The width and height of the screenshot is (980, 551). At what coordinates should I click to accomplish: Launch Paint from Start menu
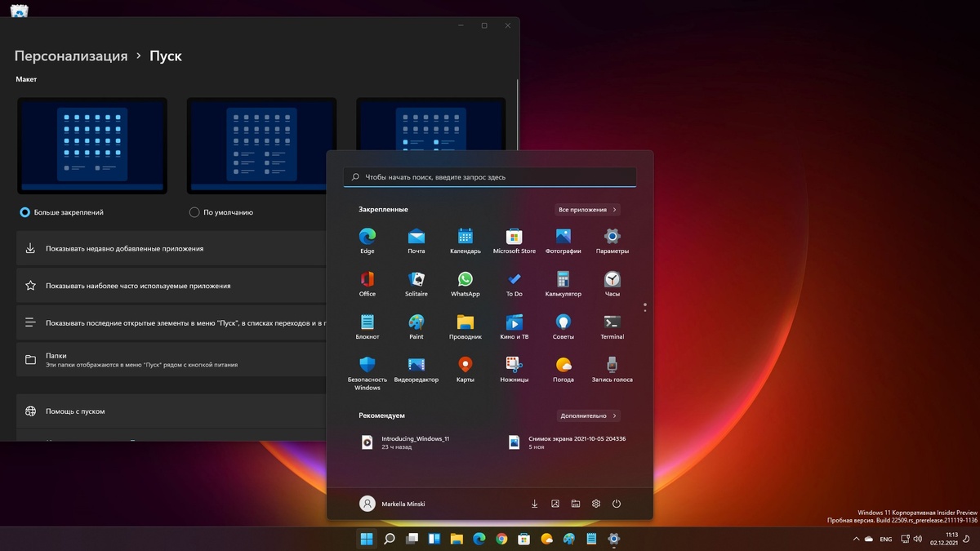click(416, 327)
